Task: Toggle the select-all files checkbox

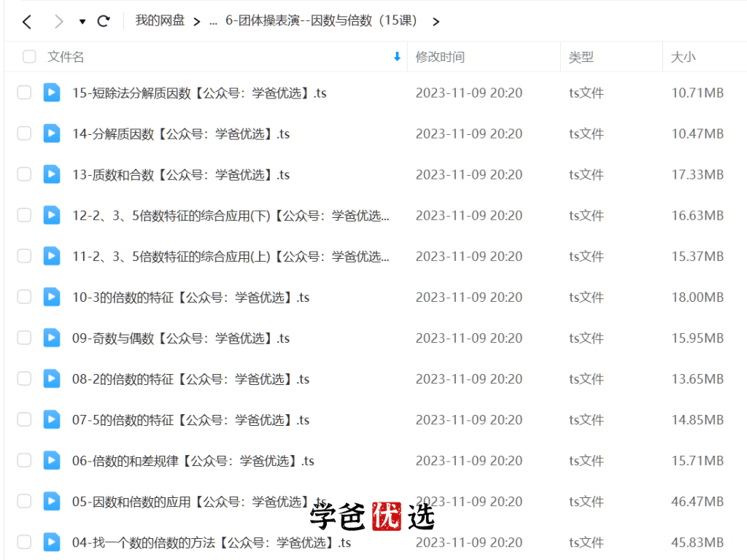Action: click(29, 57)
